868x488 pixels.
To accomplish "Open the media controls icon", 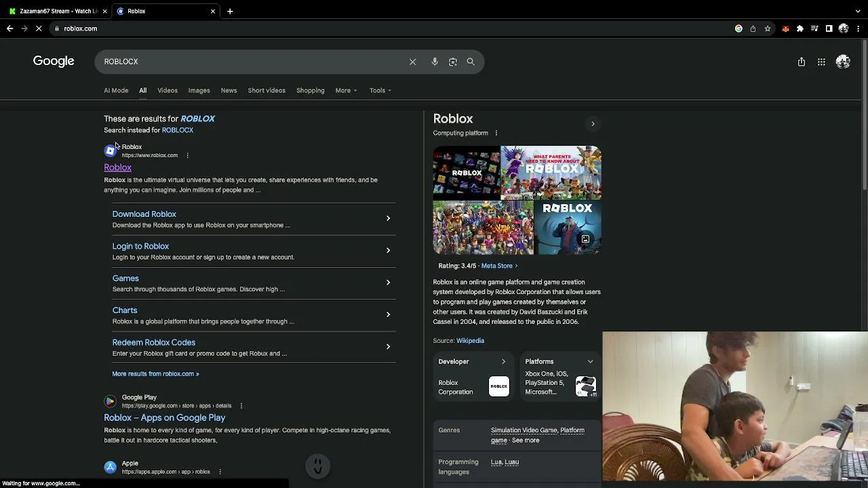I will [x=814, y=28].
